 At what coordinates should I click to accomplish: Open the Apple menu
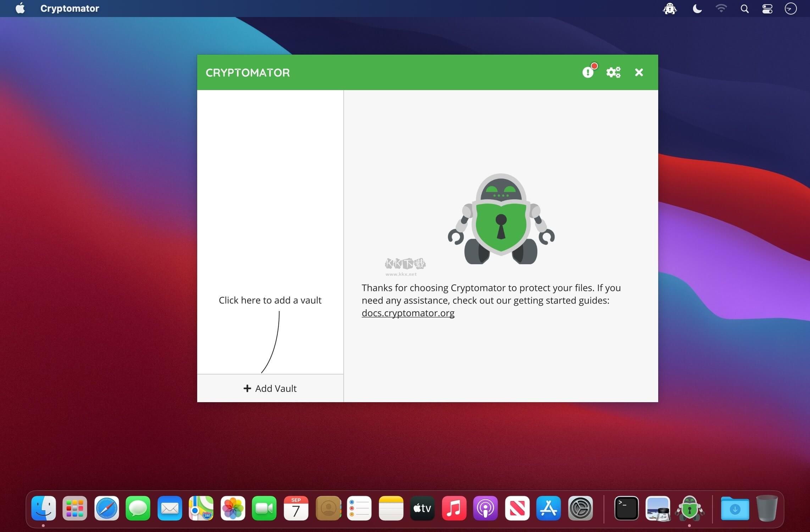[20, 9]
